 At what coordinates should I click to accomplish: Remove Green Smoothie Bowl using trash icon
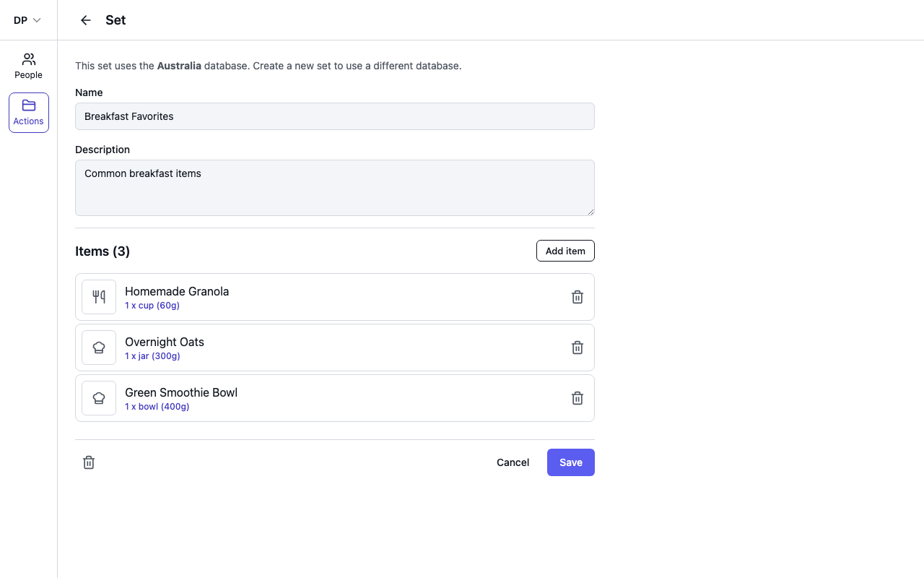(577, 398)
